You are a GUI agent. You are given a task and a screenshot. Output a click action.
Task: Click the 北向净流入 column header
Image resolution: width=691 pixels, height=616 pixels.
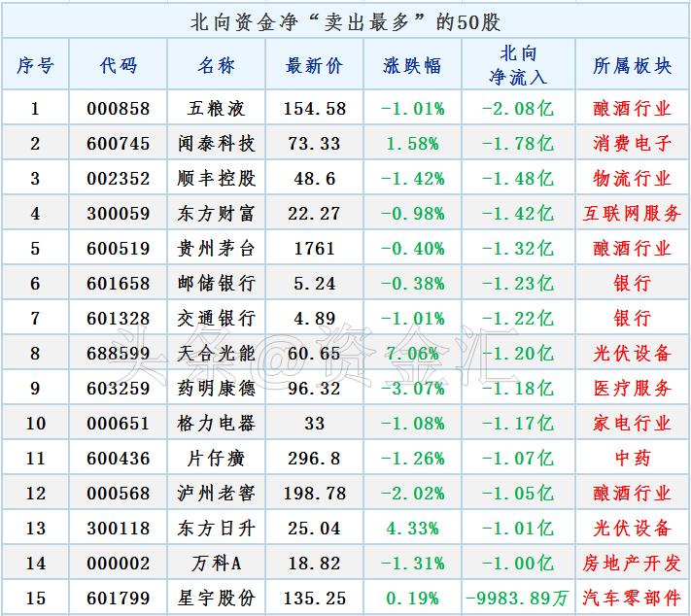518,65
